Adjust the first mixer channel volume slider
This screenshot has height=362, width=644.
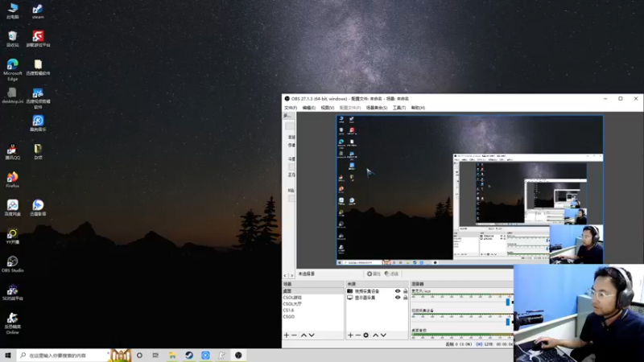click(x=508, y=302)
